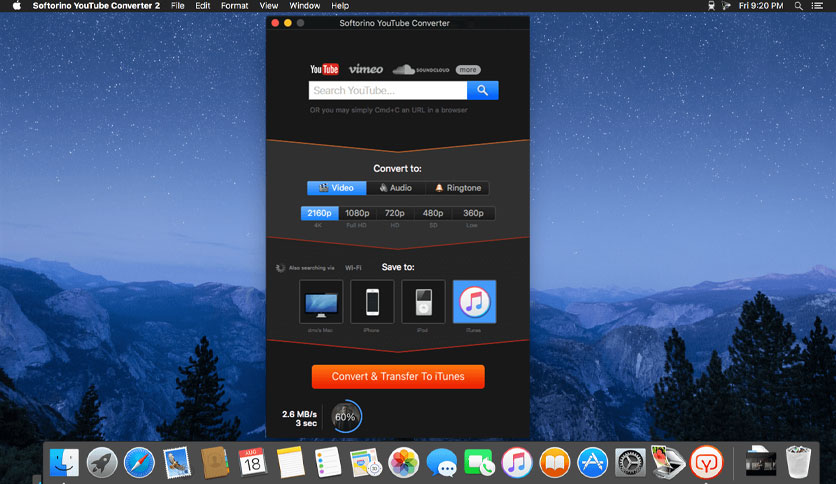This screenshot has width=836, height=484.
Task: Set save destination to the Mac
Action: point(321,302)
